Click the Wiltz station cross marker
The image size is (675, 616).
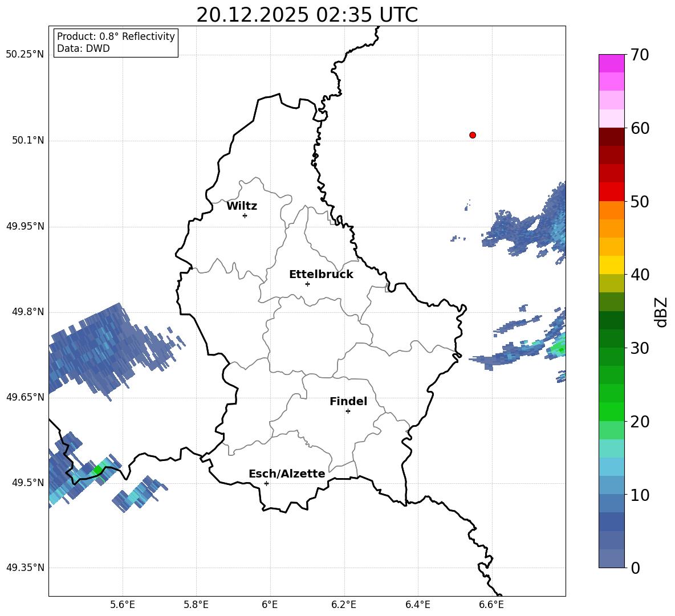click(245, 215)
